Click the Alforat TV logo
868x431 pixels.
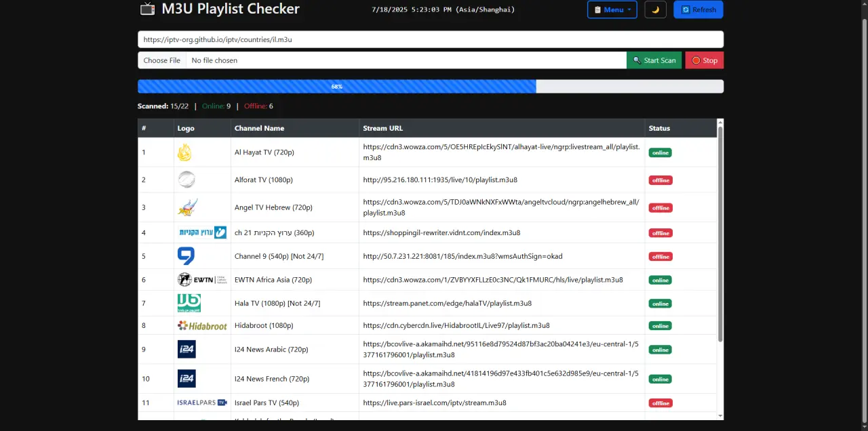pyautogui.click(x=186, y=180)
